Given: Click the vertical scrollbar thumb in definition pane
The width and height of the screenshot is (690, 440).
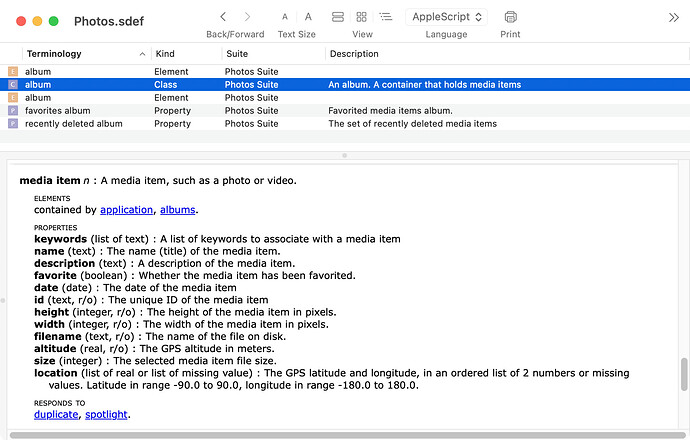Looking at the screenshot, I should tap(684, 374).
